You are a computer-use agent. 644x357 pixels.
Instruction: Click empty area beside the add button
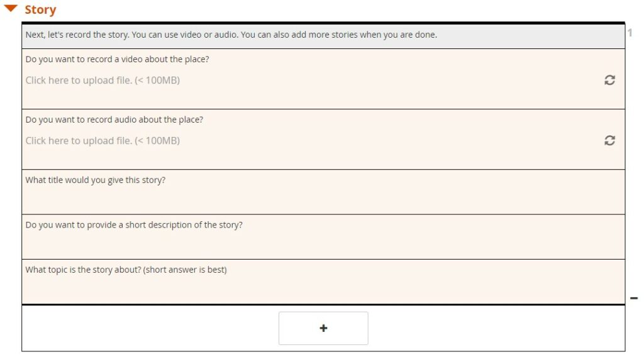[493, 328]
